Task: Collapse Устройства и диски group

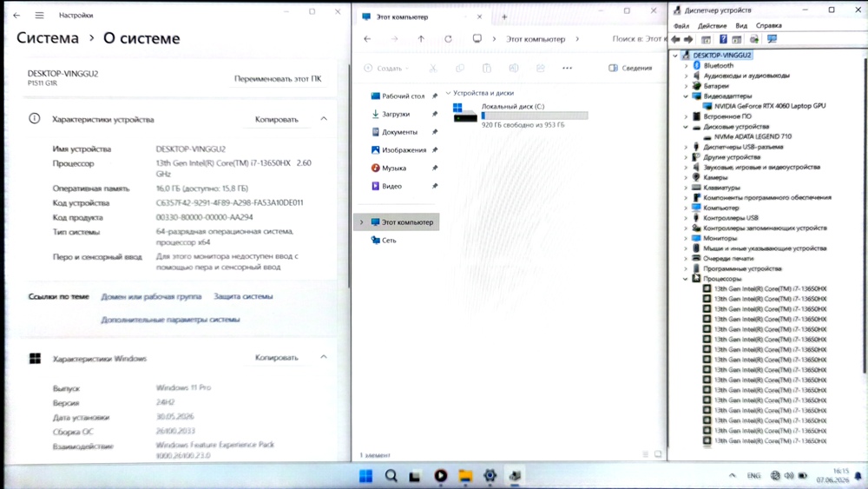Action: (x=449, y=93)
